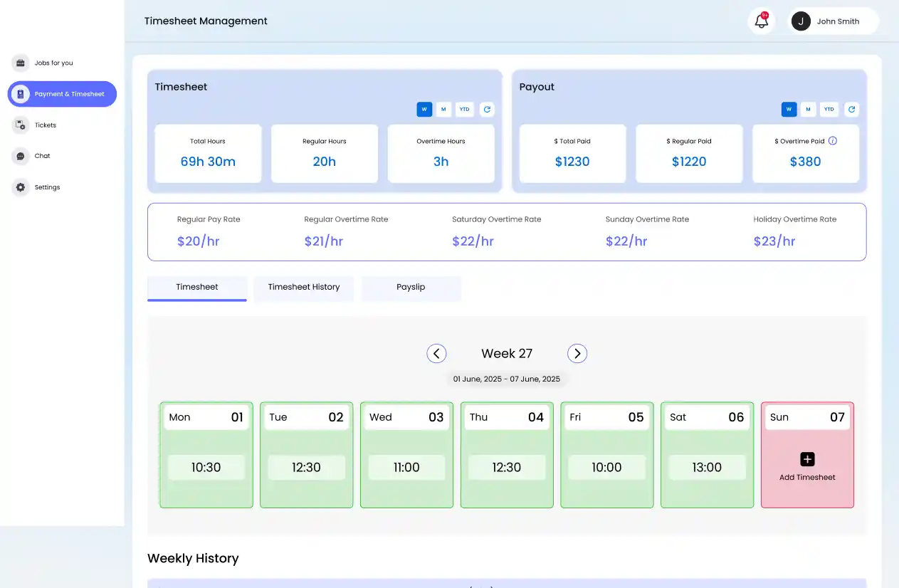
Task: Click the Overtime Paid info icon
Action: [833, 141]
